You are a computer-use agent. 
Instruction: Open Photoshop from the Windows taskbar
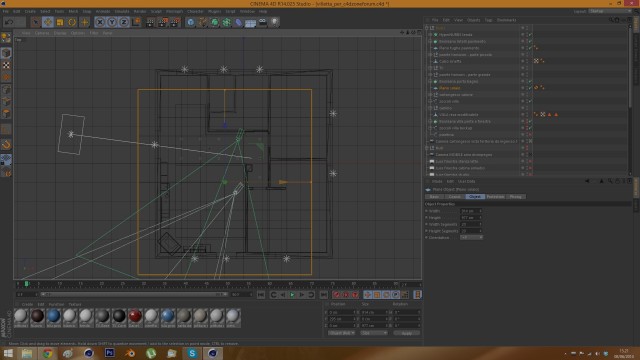[109, 353]
